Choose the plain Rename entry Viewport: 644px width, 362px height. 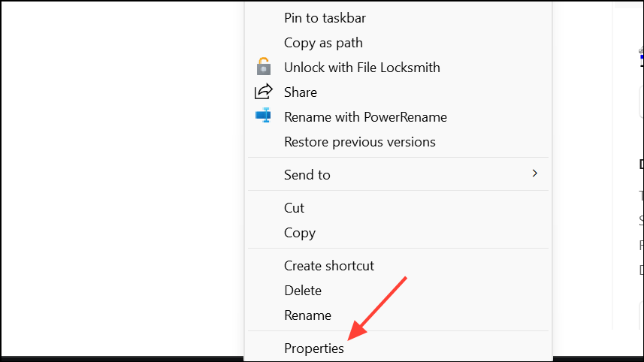(x=307, y=315)
